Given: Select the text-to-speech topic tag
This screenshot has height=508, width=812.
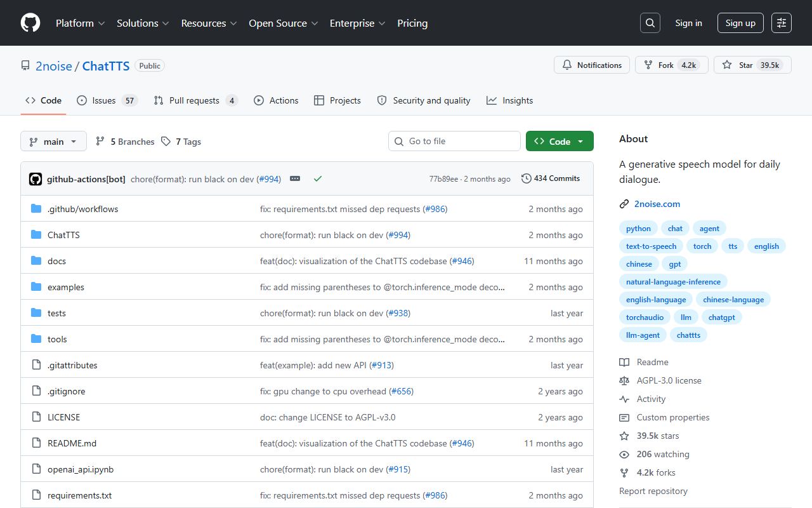Looking at the screenshot, I should pyautogui.click(x=651, y=246).
